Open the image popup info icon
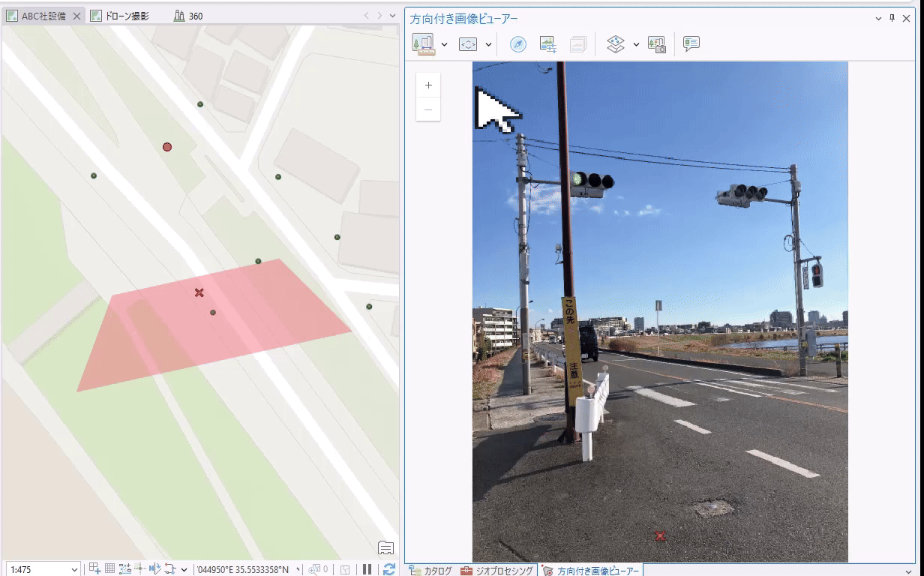The image size is (924, 576). (691, 44)
